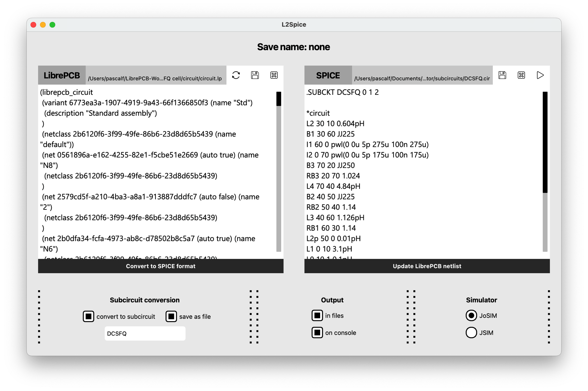Toggle the save as file checkbox

point(171,316)
